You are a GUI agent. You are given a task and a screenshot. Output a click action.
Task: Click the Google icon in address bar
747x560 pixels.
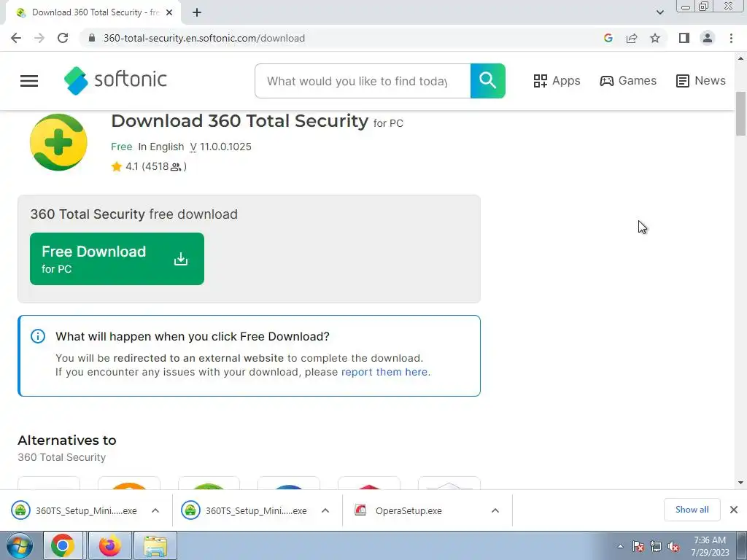tap(608, 38)
